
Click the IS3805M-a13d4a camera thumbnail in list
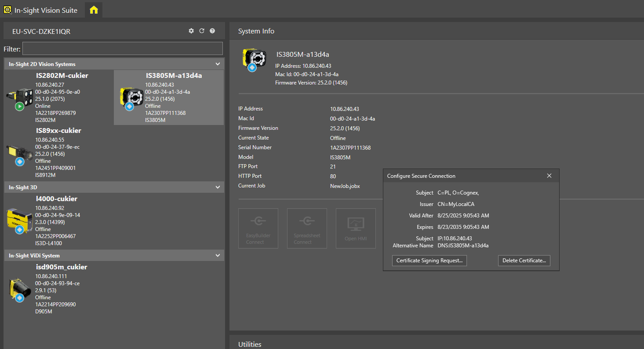click(x=131, y=98)
